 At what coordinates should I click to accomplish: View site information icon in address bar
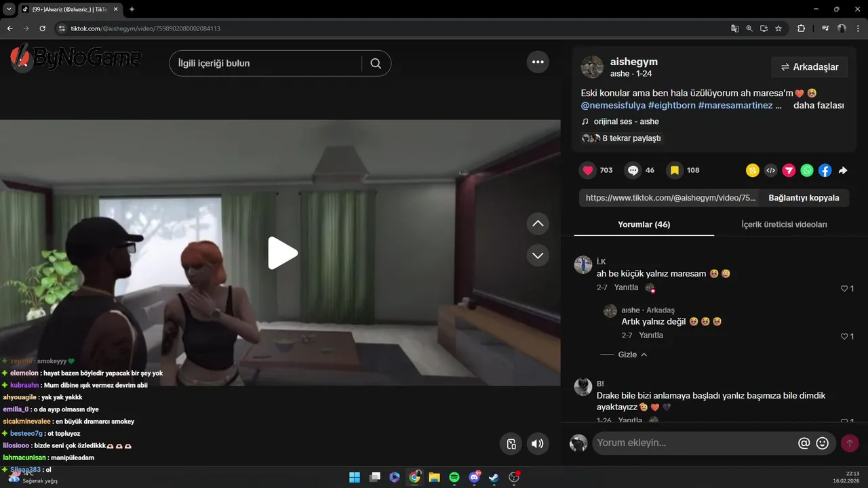pos(61,28)
